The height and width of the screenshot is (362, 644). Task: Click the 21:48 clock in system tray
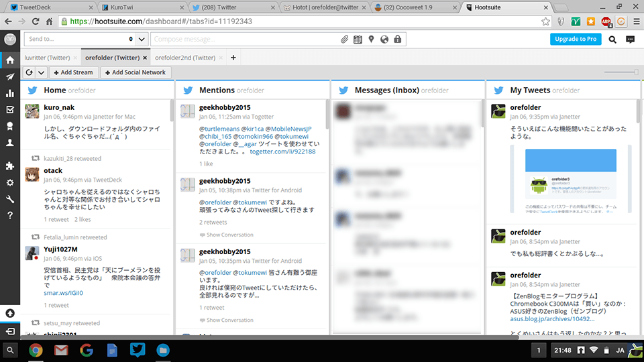[563, 351]
